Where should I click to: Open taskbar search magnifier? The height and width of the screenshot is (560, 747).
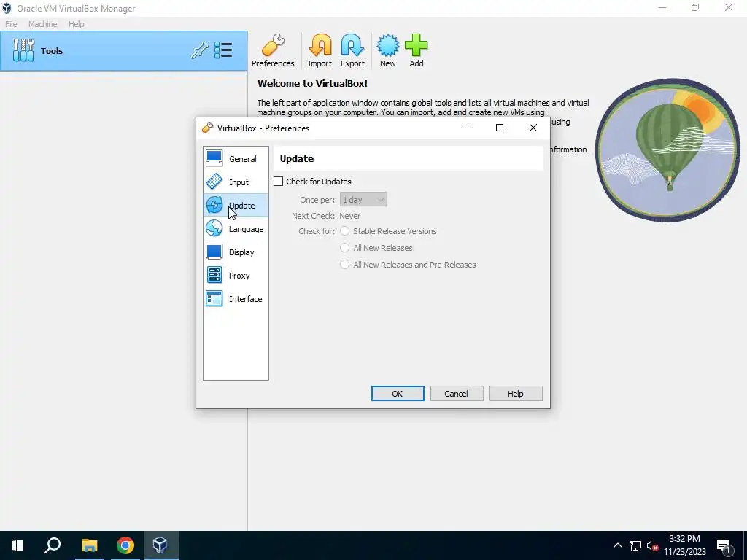coord(53,545)
